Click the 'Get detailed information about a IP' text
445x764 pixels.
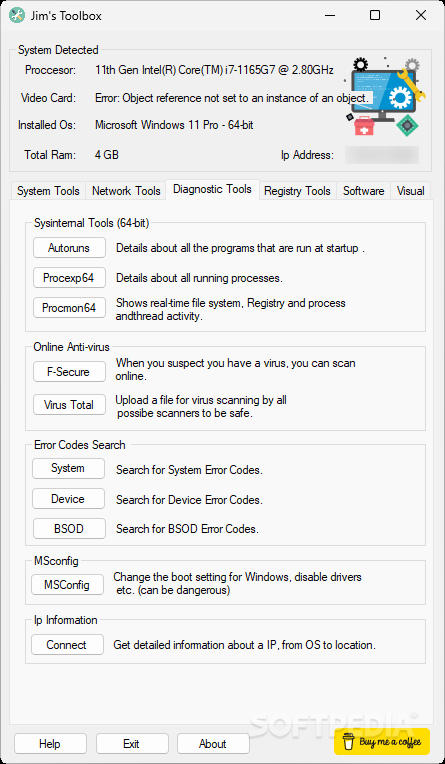pyautogui.click(x=245, y=645)
